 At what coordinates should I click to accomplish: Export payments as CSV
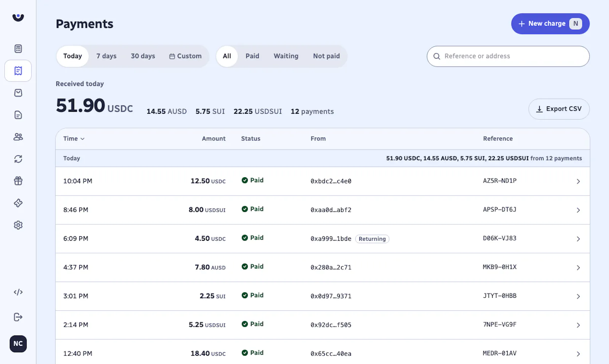click(559, 109)
